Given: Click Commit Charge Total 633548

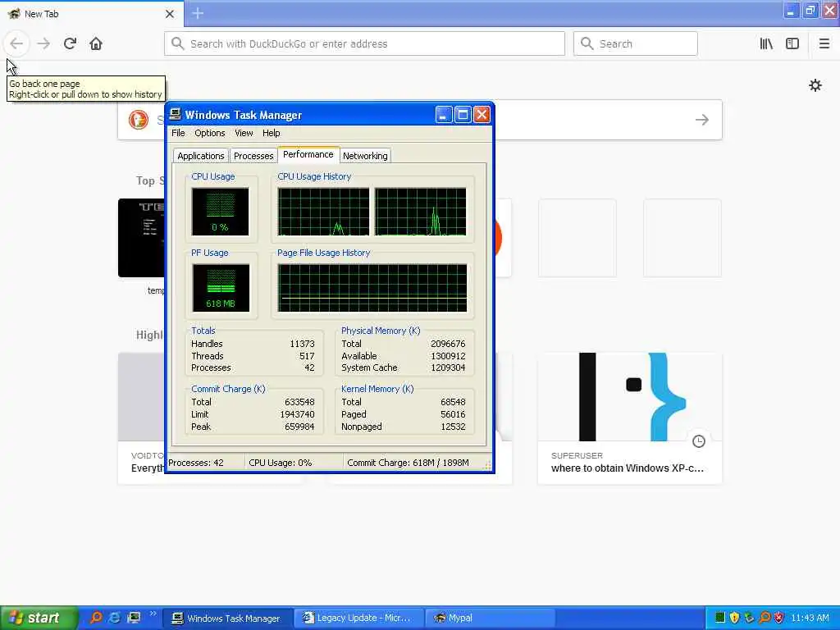Looking at the screenshot, I should pos(299,402).
